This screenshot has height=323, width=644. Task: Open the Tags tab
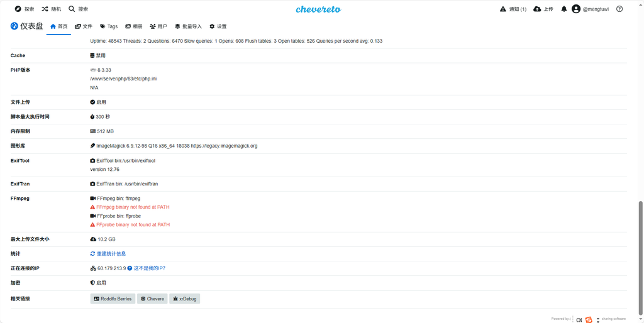tap(108, 26)
